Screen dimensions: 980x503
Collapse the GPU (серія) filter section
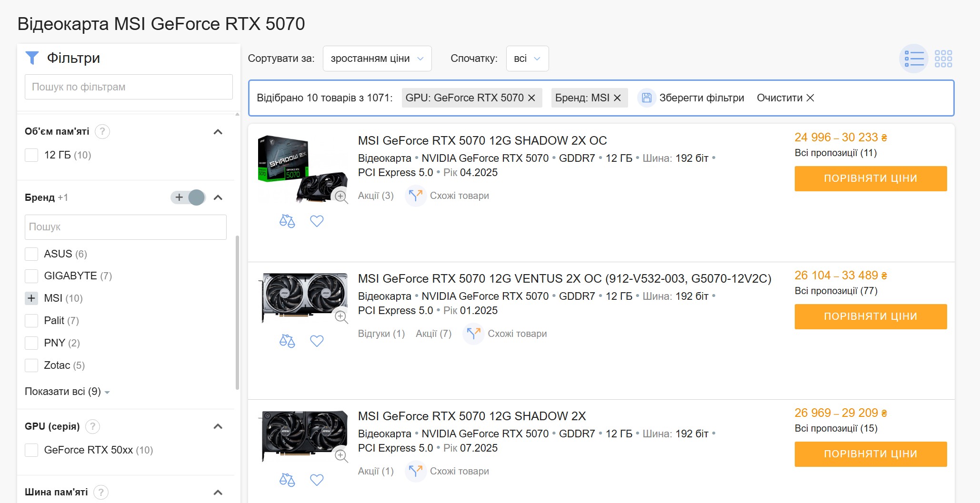coord(218,426)
